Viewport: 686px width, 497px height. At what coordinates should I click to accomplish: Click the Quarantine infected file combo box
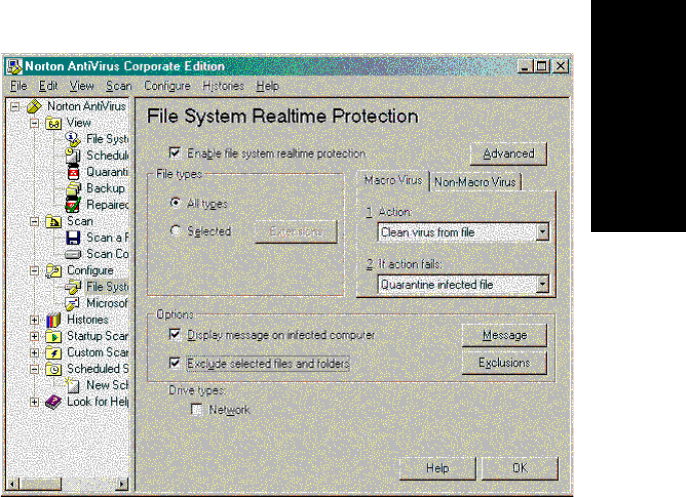463,284
